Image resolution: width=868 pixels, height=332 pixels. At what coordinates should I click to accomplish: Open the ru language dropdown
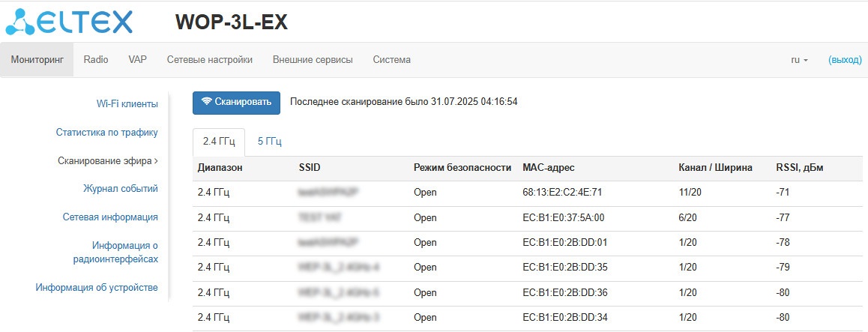[x=799, y=59]
